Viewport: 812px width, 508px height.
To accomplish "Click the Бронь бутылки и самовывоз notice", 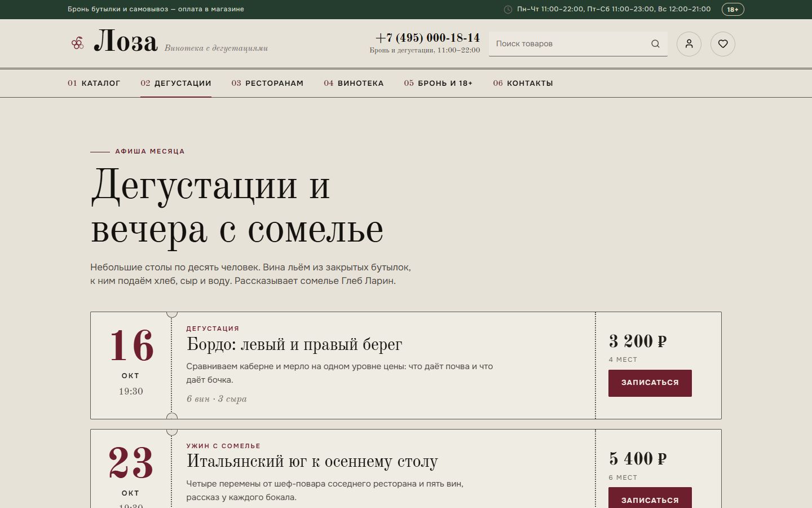I will pos(156,9).
